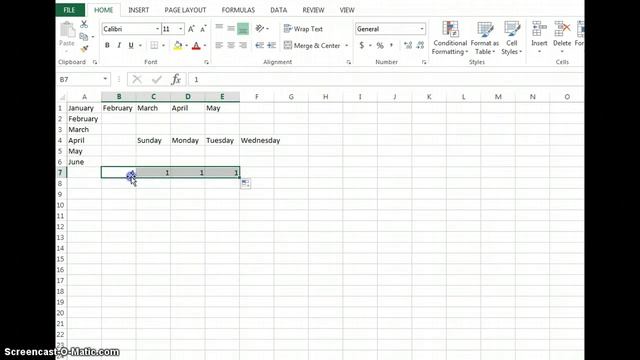Screen dimensions: 640x360
Task: Switch to the INSERT tab
Action: (139, 10)
